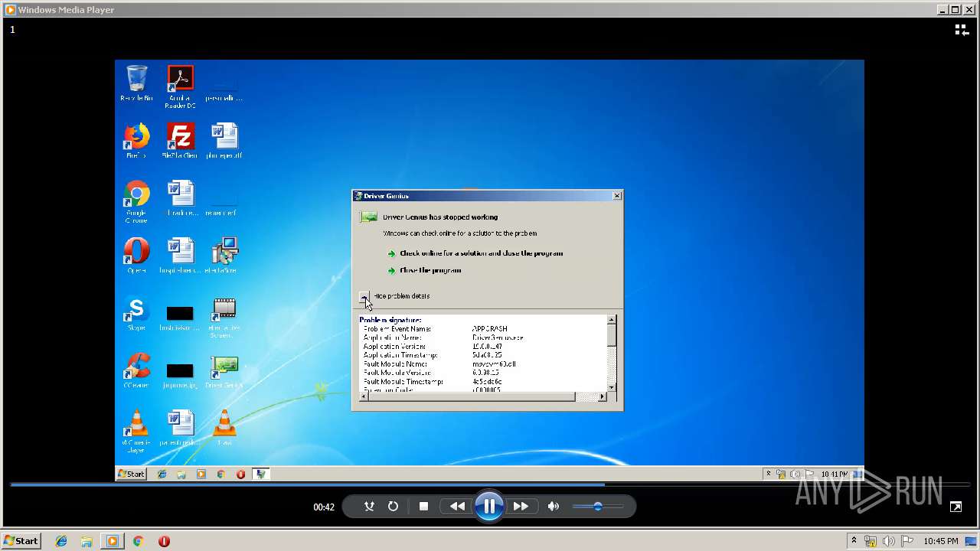Image resolution: width=980 pixels, height=551 pixels.
Task: Click the Next (fast forward) button
Action: coord(521,507)
